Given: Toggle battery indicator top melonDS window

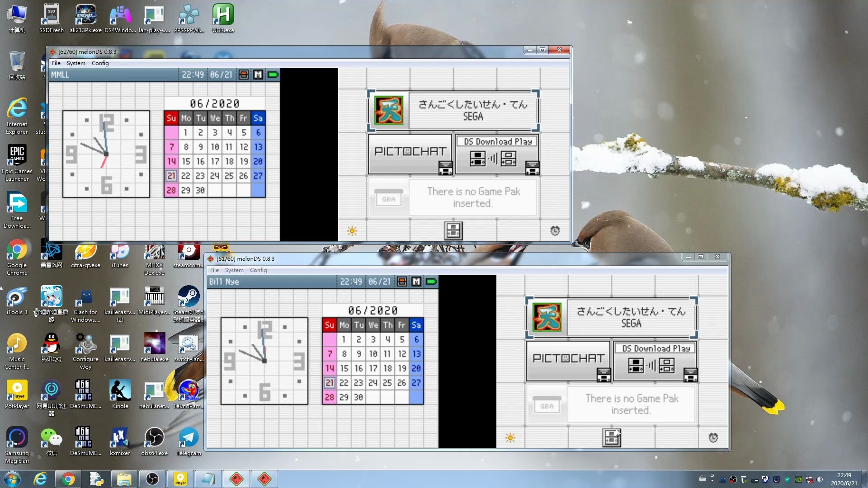Looking at the screenshot, I should (x=273, y=75).
